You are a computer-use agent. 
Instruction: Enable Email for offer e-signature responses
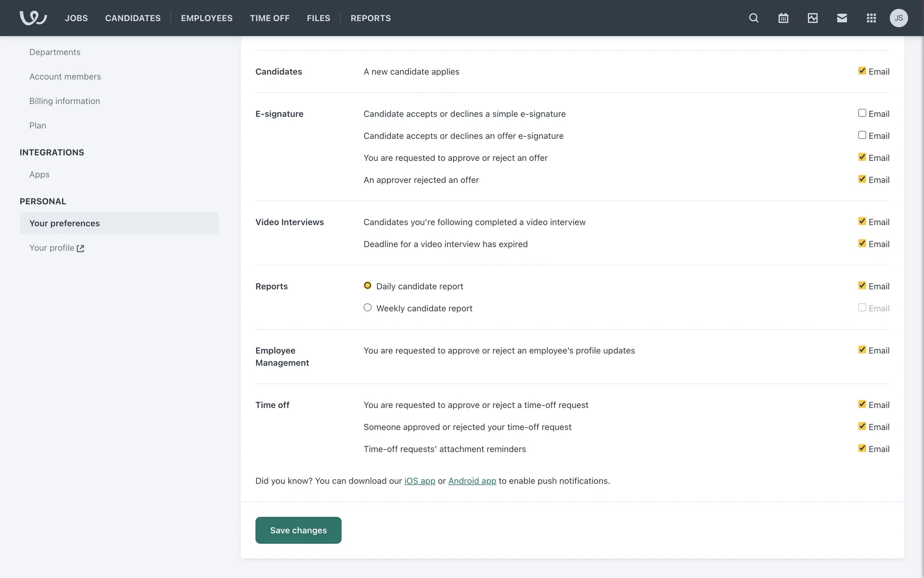click(862, 135)
